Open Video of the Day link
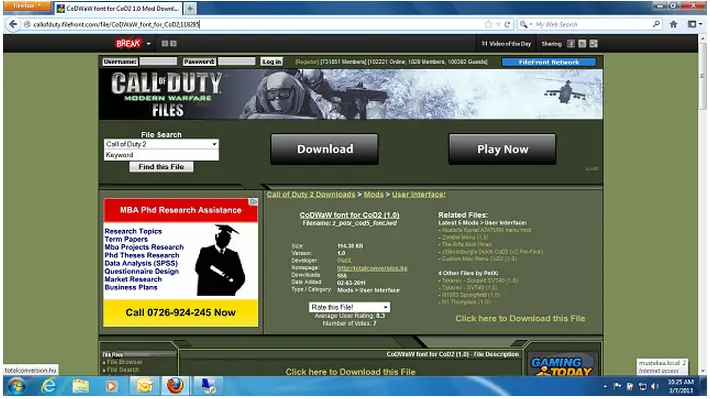This screenshot has width=710, height=399. 506,44
